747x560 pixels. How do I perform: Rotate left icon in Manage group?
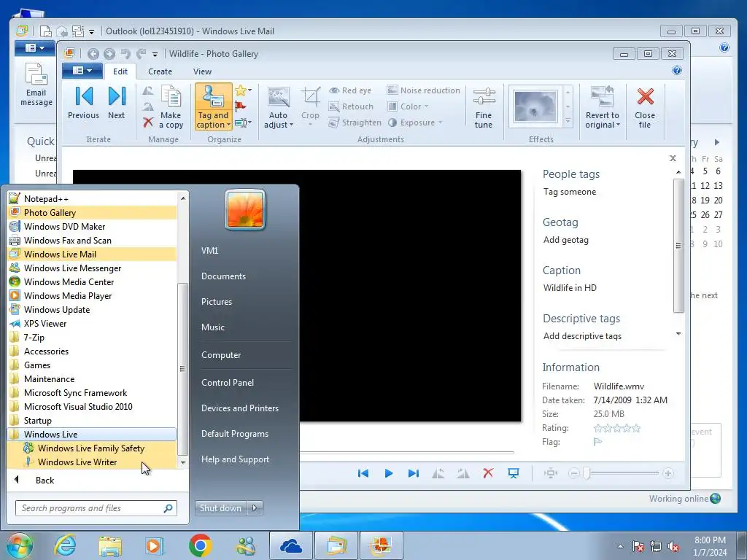[147, 90]
